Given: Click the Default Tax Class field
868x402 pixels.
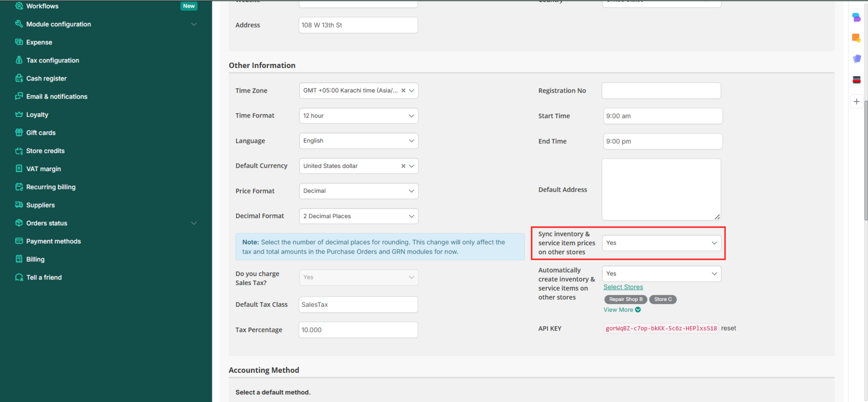Looking at the screenshot, I should (358, 304).
